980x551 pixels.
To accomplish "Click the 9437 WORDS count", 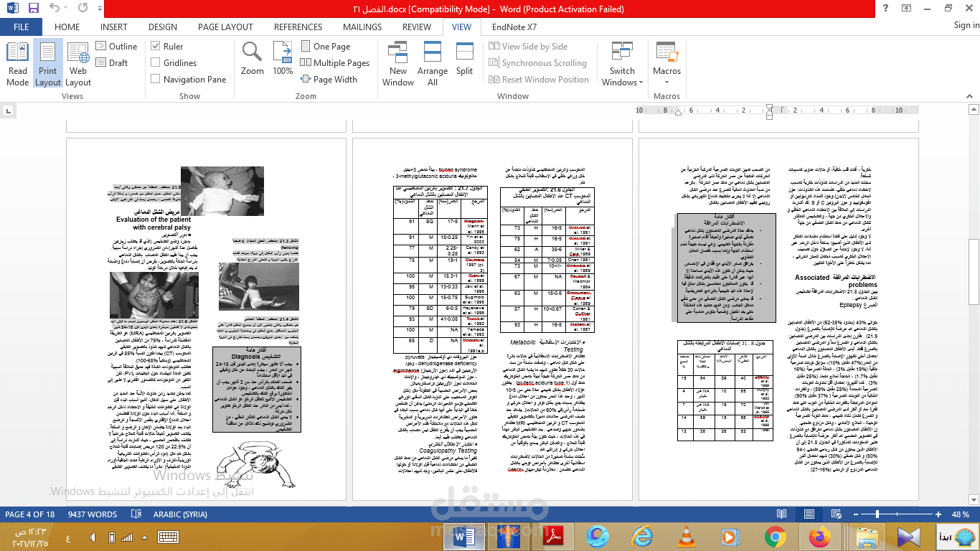I will [x=93, y=514].
